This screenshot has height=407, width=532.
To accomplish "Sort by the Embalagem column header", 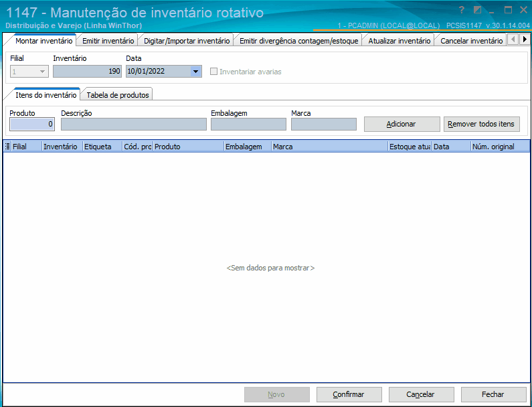I will click(248, 147).
